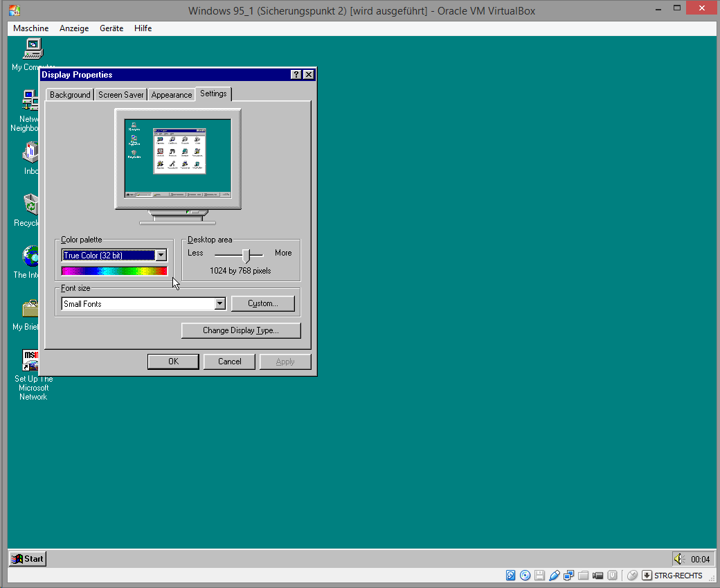Viewport: 720px width, 588px height.
Task: Click the VirtualBox hard disk activity icon
Action: tap(510, 575)
